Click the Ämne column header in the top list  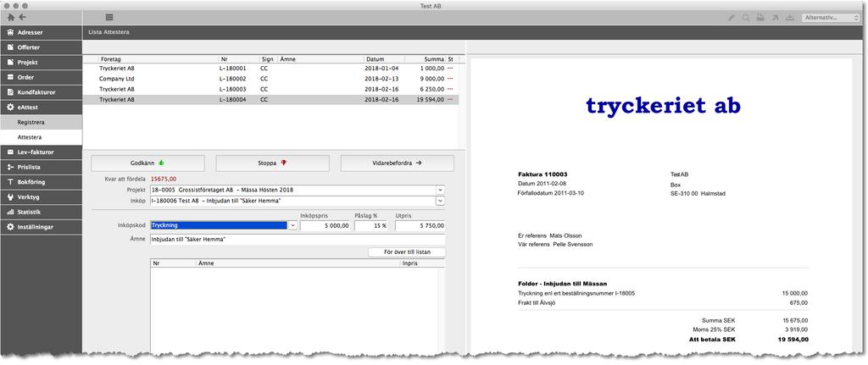tap(288, 59)
